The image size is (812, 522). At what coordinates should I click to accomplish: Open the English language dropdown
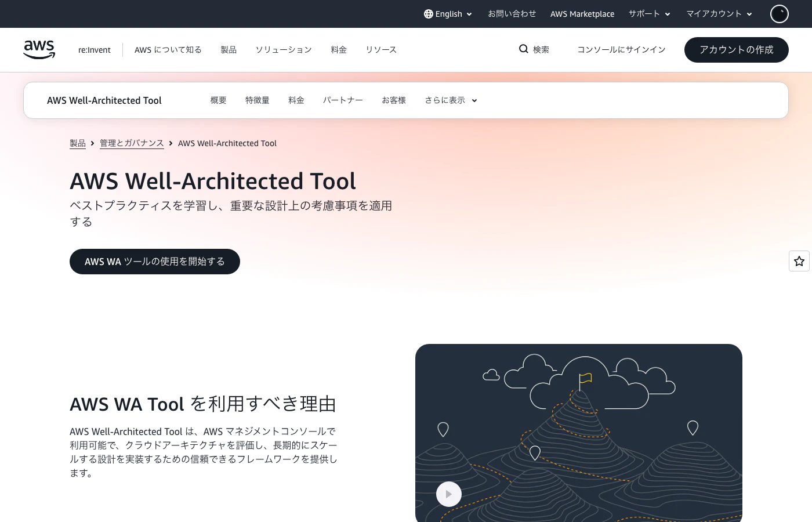coord(448,14)
